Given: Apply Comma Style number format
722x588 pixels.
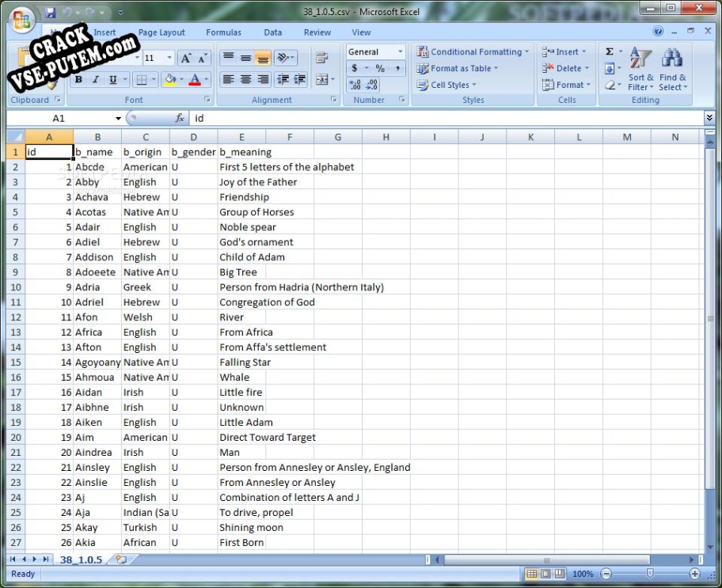Looking at the screenshot, I should tap(397, 68).
